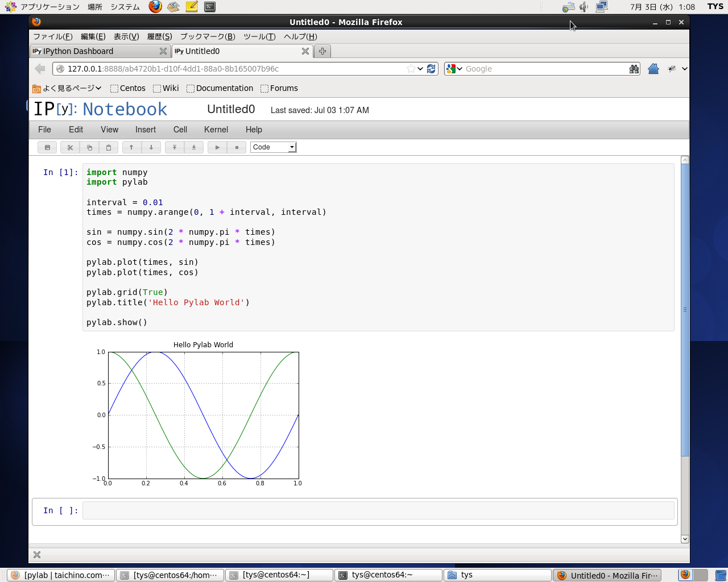Open the Google search engine selector

(454, 69)
